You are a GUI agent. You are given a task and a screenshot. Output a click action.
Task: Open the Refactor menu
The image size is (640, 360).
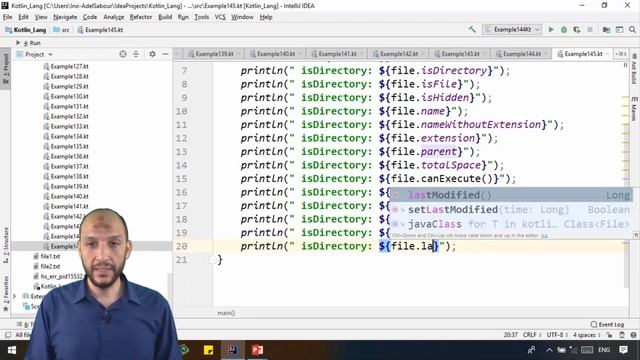pyautogui.click(x=141, y=17)
